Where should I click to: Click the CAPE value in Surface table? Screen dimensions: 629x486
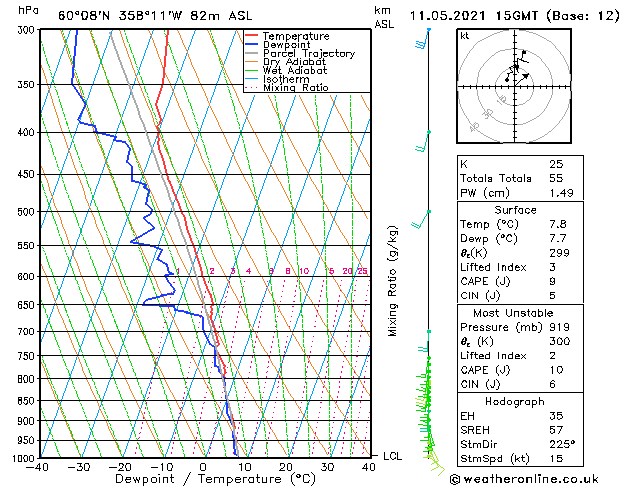click(552, 281)
